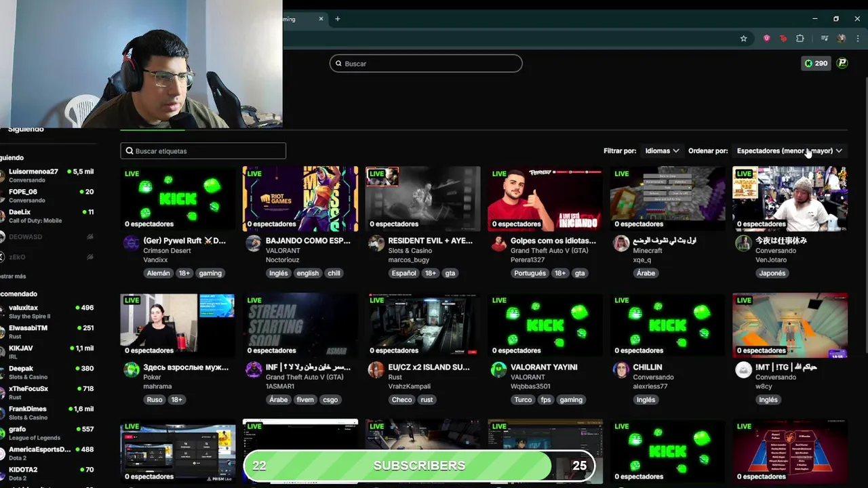Open marcos_bugy Resident Evil stream thumbnail
The height and width of the screenshot is (488, 868).
click(423, 198)
